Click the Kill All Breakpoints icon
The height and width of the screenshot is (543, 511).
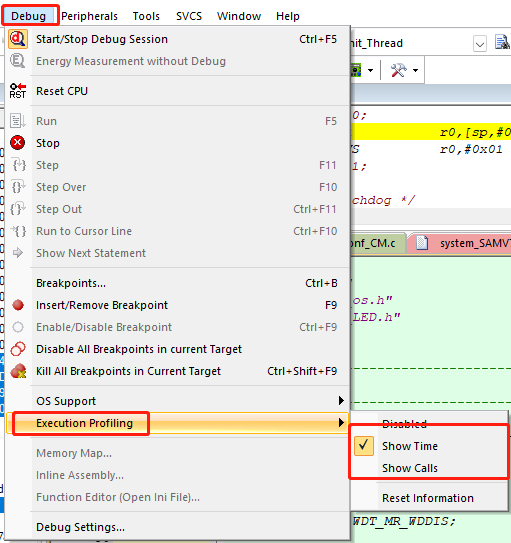(18, 371)
